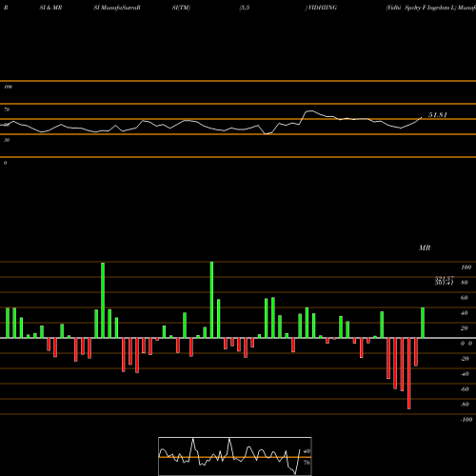This screenshot has height=476, width=476.
Task: Click the MR axis label 60
Action: tap(465, 298)
